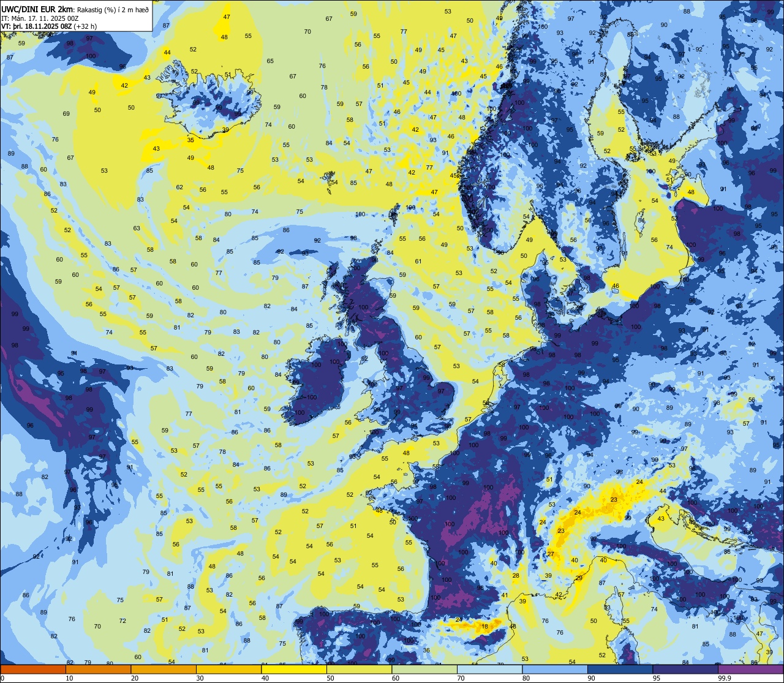The image size is (784, 683).
Task: Click the dark orange legend swatch below 10
Action: 33,669
